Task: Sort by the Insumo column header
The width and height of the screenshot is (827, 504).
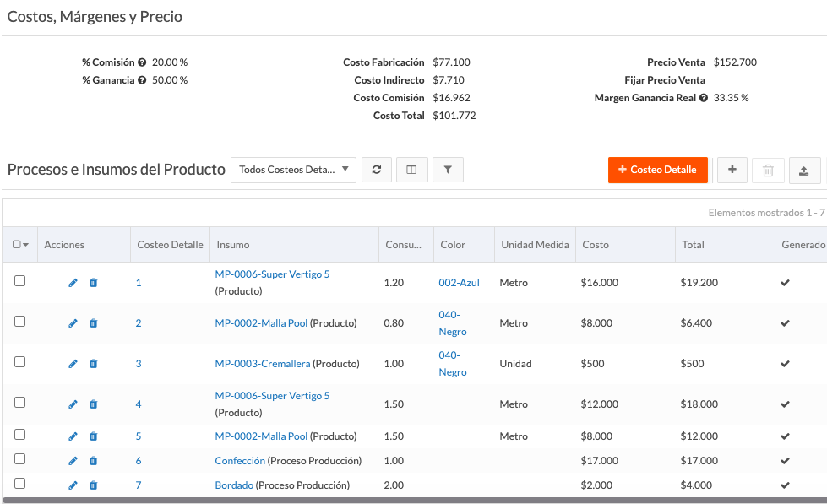Action: [233, 245]
